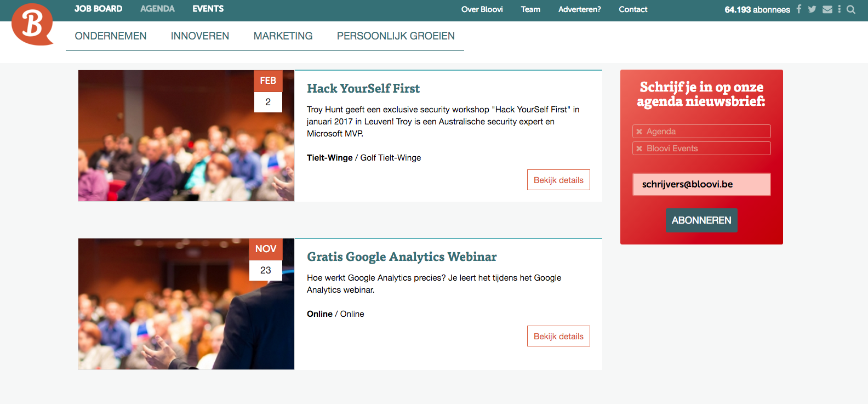Go to the Contact page
This screenshot has width=868, height=404.
[633, 9]
